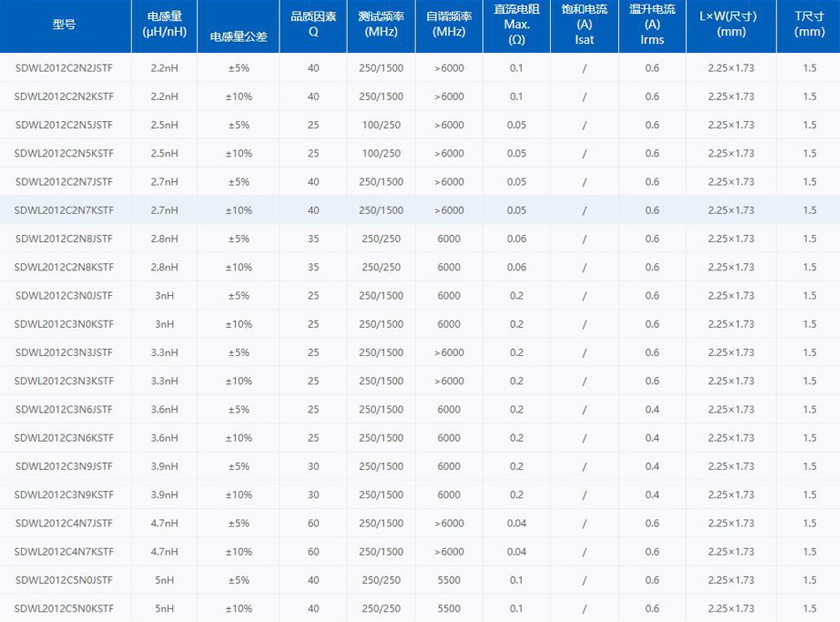840x622 pixels.
Task: Click the 测试频率 (MHz) column header
Action: [x=381, y=25]
